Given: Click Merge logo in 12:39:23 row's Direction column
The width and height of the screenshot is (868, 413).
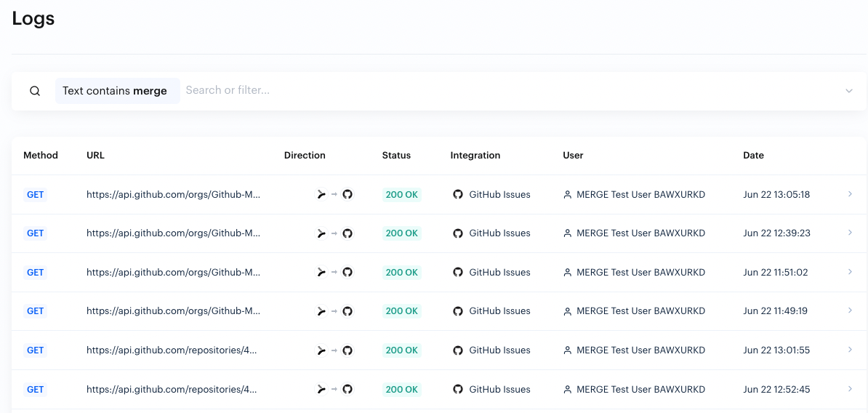Looking at the screenshot, I should [x=321, y=233].
